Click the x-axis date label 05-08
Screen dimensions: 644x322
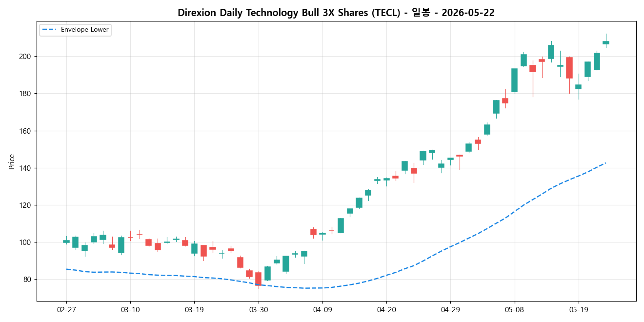point(514,310)
